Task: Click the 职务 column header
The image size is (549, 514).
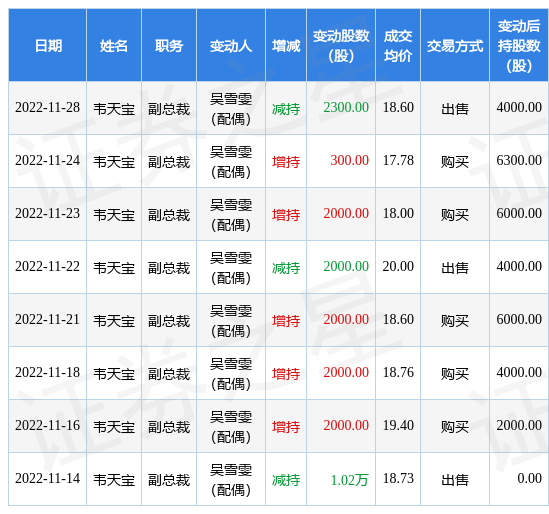Action: [169, 46]
